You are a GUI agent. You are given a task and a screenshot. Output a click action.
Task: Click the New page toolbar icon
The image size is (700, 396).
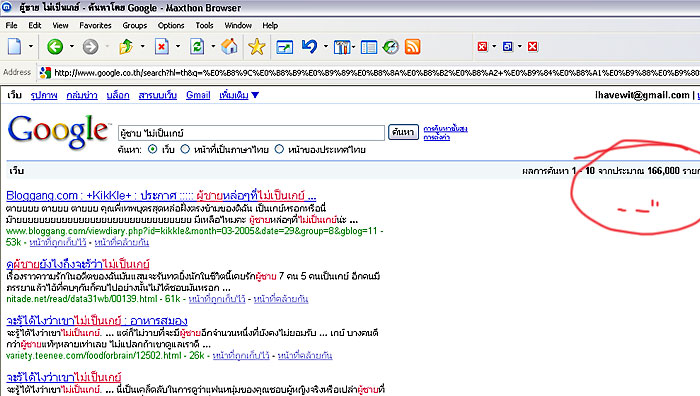click(x=14, y=46)
